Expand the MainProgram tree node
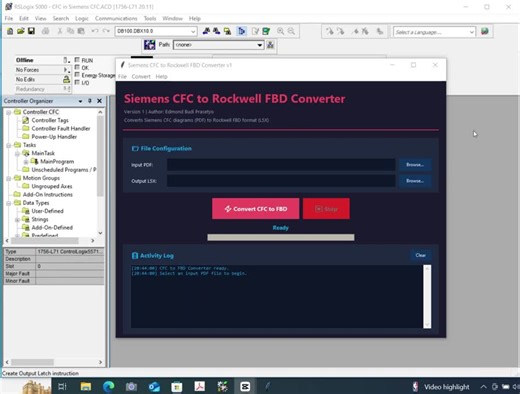 26,162
